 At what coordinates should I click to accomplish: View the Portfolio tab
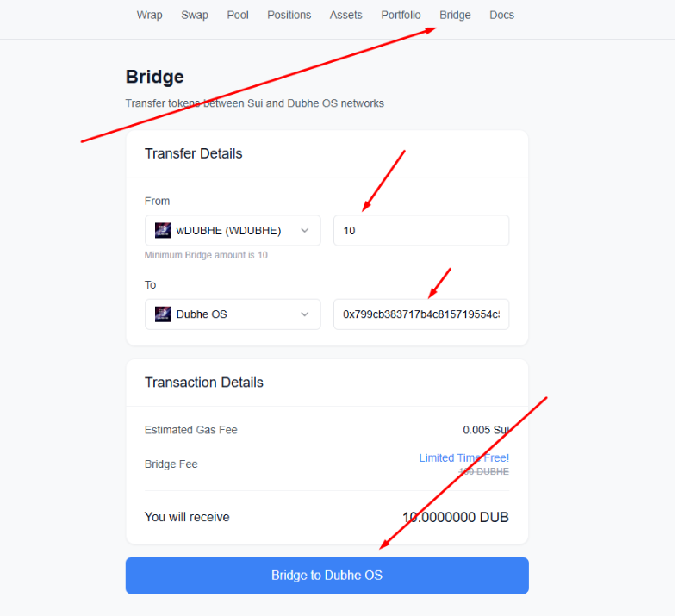pos(401,16)
